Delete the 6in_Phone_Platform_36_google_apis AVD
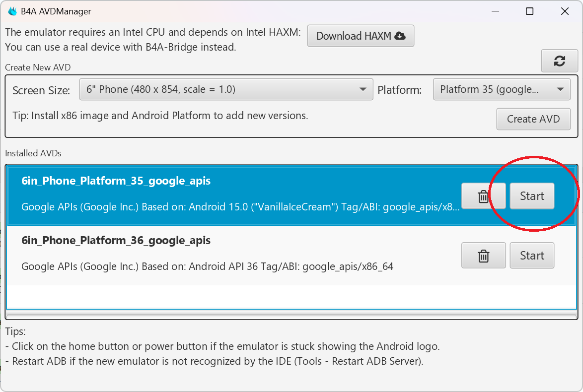Screen dimensions: 583x392 (x=483, y=256)
